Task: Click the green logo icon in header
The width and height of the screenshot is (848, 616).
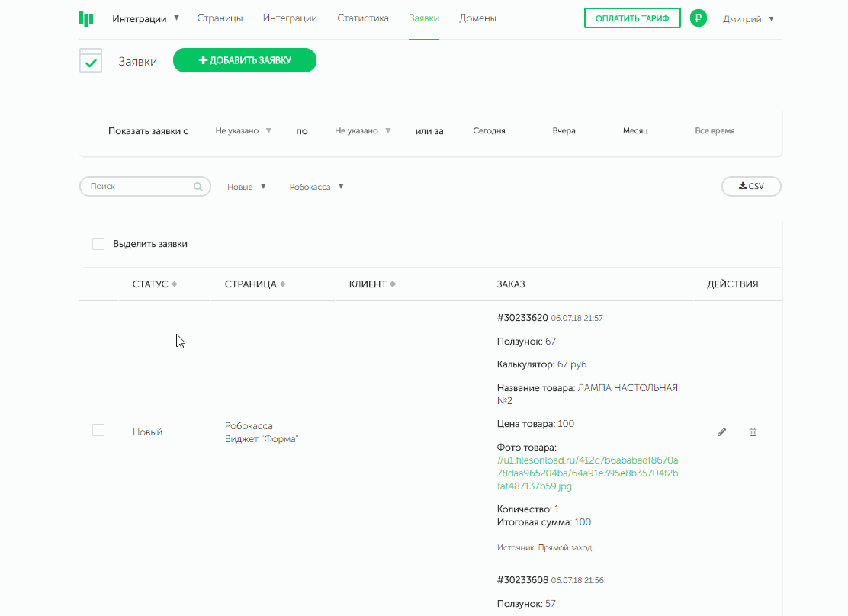Action: [86, 19]
